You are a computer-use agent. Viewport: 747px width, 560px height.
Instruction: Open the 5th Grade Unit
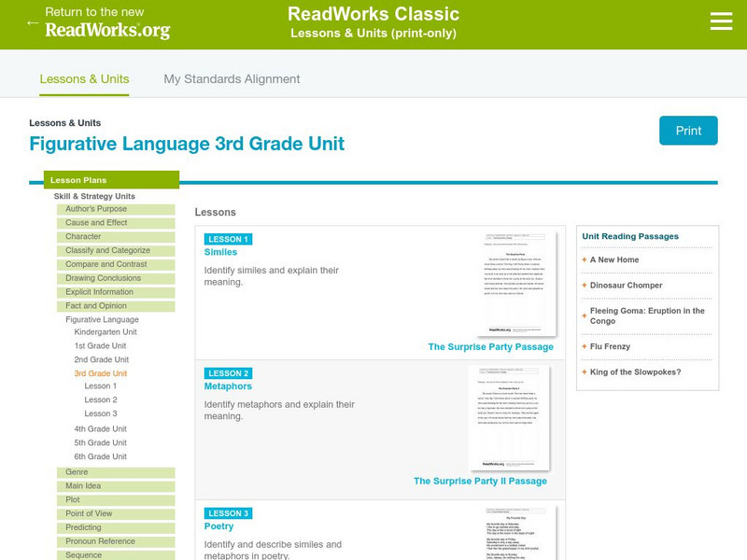[100, 442]
